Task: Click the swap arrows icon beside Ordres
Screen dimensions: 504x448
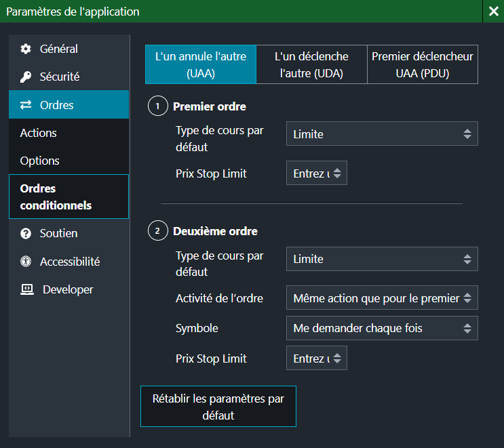Action: pyautogui.click(x=26, y=105)
